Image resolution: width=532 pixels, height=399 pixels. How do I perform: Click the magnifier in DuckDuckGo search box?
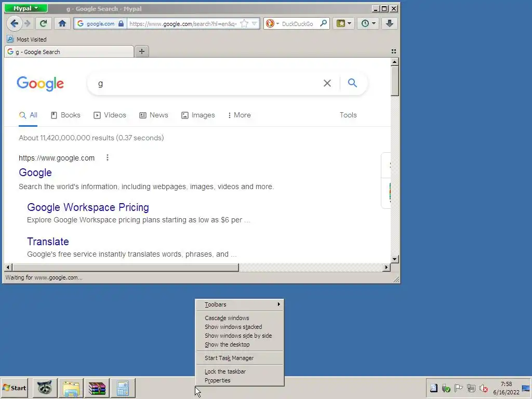click(324, 23)
